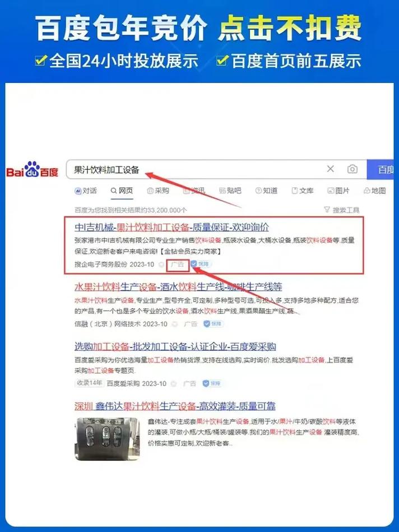Open the 地图 tab
The width and height of the screenshot is (399, 532).
click(x=374, y=191)
